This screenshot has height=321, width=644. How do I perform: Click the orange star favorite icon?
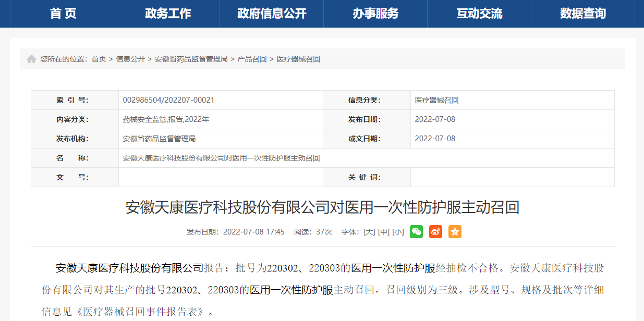click(x=455, y=232)
